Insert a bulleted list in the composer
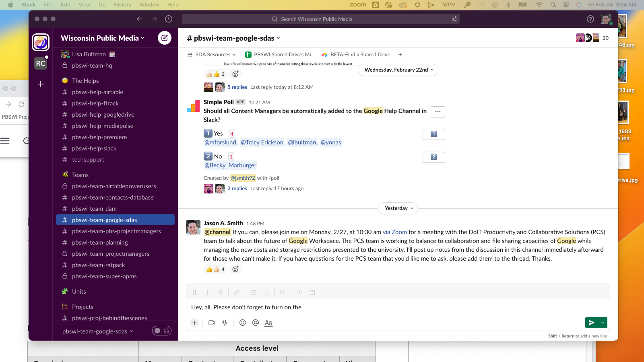The image size is (644, 362). click(x=266, y=292)
